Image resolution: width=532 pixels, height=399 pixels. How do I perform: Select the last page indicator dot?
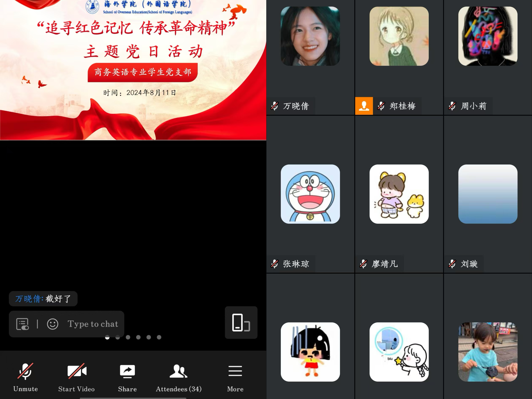159,337
